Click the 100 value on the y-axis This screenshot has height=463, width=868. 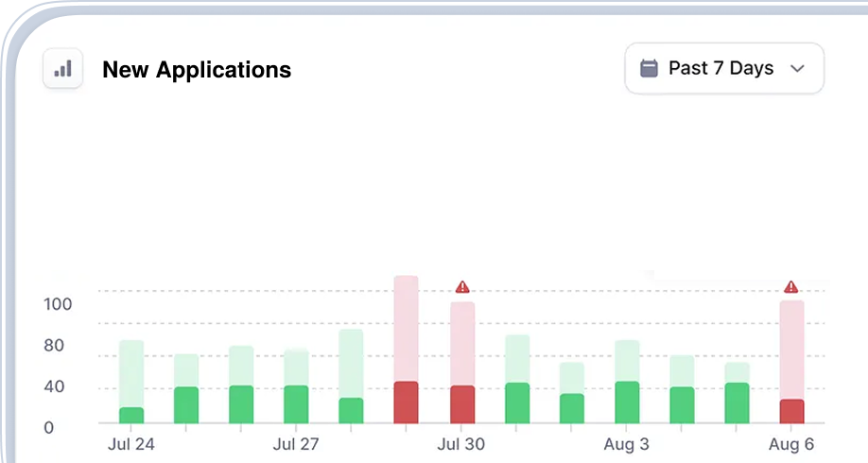pyautogui.click(x=58, y=304)
